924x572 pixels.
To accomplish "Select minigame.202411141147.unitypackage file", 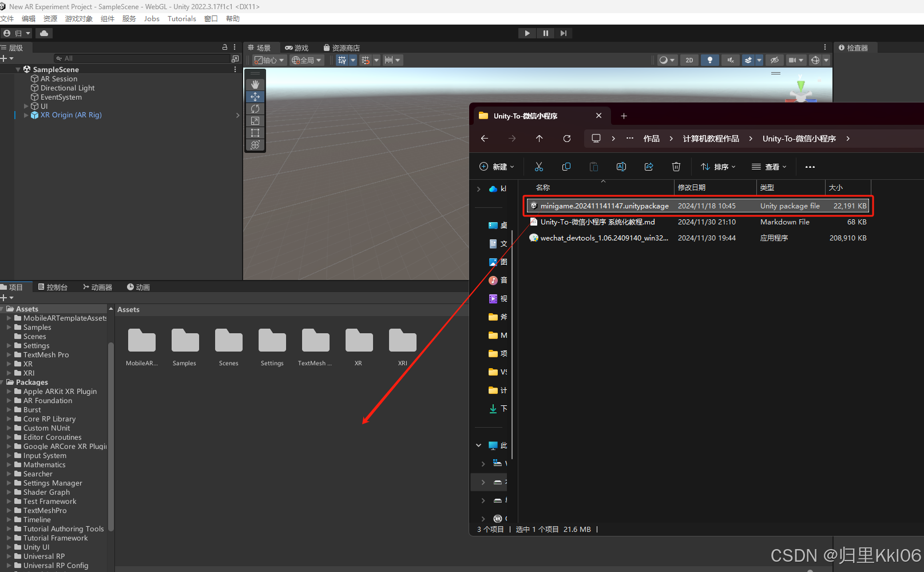I will 697,206.
